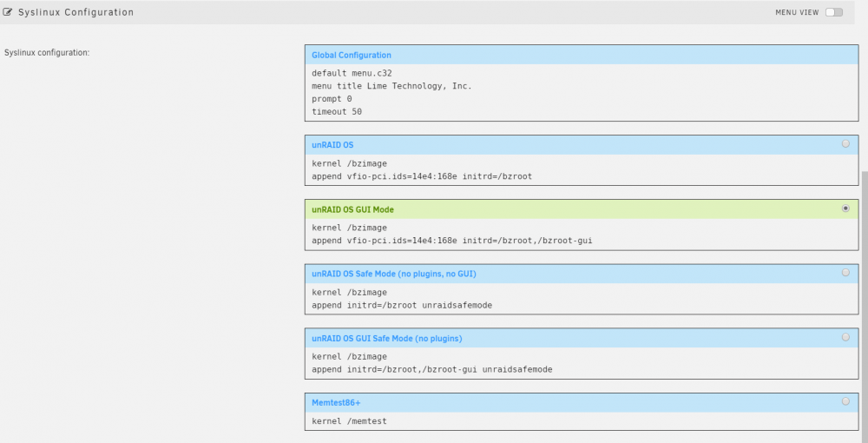Choose unRAID OS GUI Safe Mode radio button
Screen dimensions: 868x443
[x=845, y=337]
